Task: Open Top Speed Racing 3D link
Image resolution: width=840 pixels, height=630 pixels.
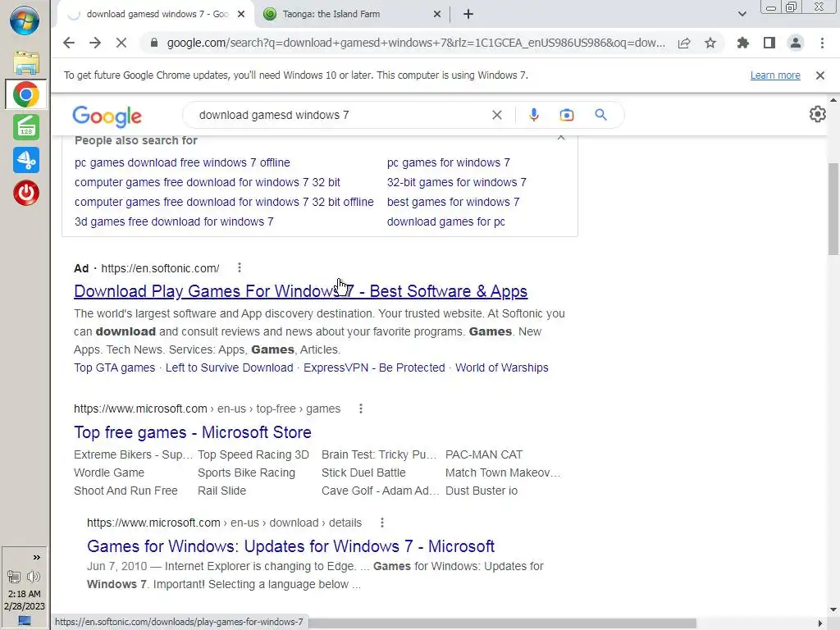Action: click(x=253, y=454)
